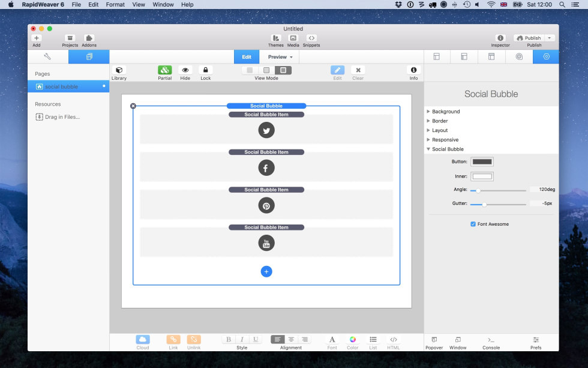The height and width of the screenshot is (368, 588).
Task: Open the Format menu
Action: (115, 4)
